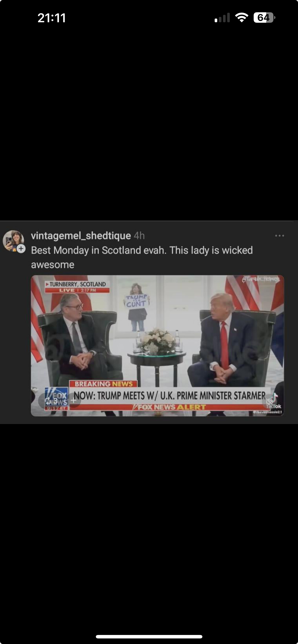Tap the 21:11 clock in the status bar
This screenshot has width=298, height=644.
pyautogui.click(x=52, y=18)
